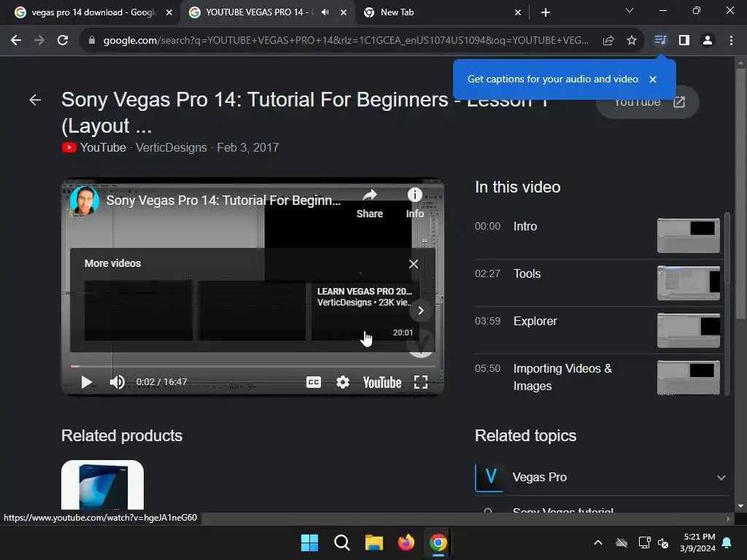This screenshot has width=747, height=560.
Task: Enter fullscreen mode
Action: click(x=421, y=382)
